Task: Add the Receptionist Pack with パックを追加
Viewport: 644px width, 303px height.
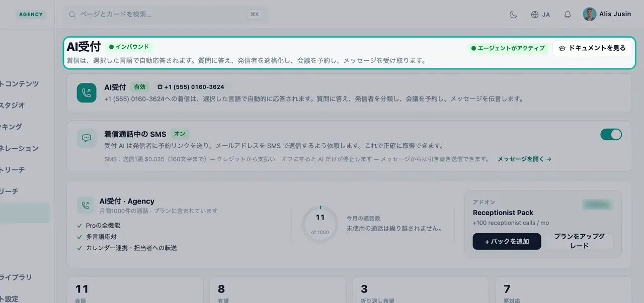Action: click(507, 241)
